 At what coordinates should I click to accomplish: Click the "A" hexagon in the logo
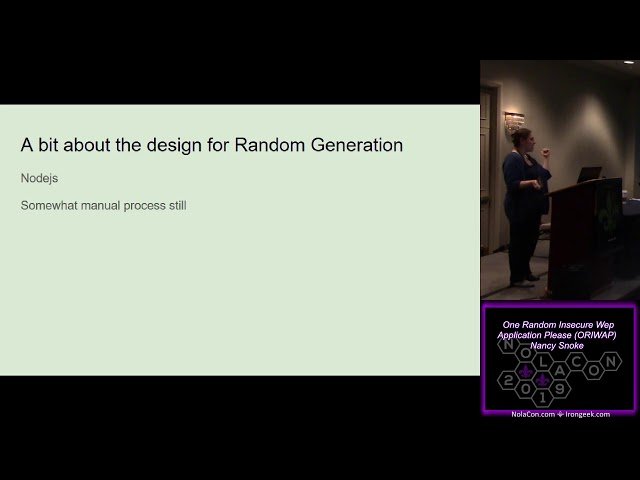(x=559, y=369)
